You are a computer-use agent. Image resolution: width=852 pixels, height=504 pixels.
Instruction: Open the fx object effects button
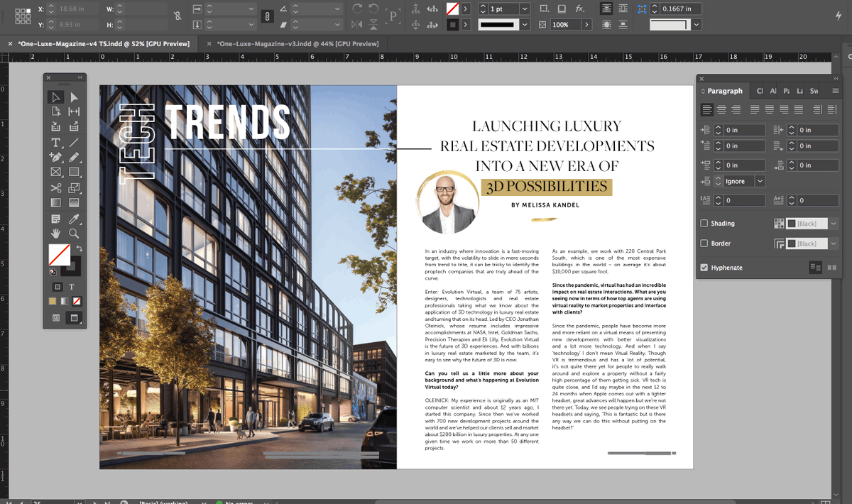click(580, 9)
